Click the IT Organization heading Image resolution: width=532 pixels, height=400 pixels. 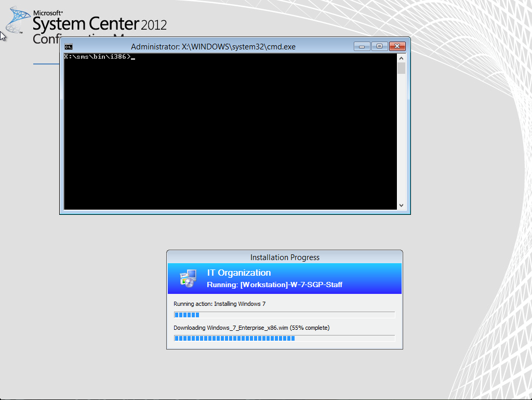pyautogui.click(x=239, y=273)
